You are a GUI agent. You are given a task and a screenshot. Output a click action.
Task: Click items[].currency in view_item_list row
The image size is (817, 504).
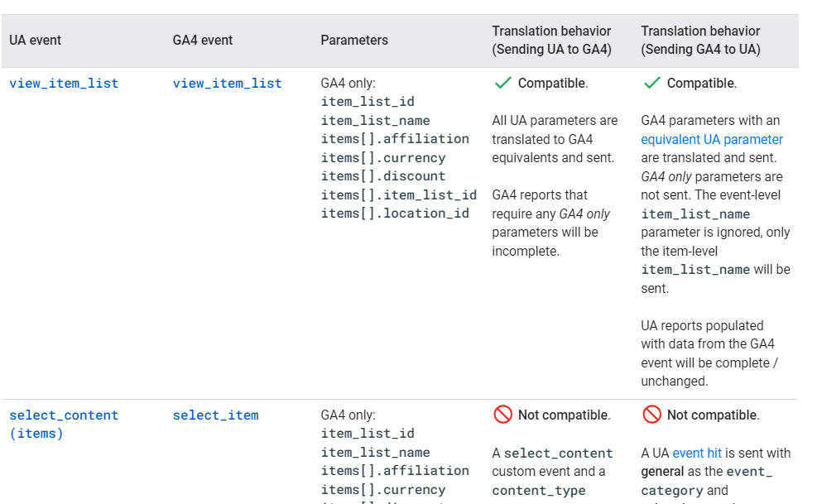tap(383, 157)
